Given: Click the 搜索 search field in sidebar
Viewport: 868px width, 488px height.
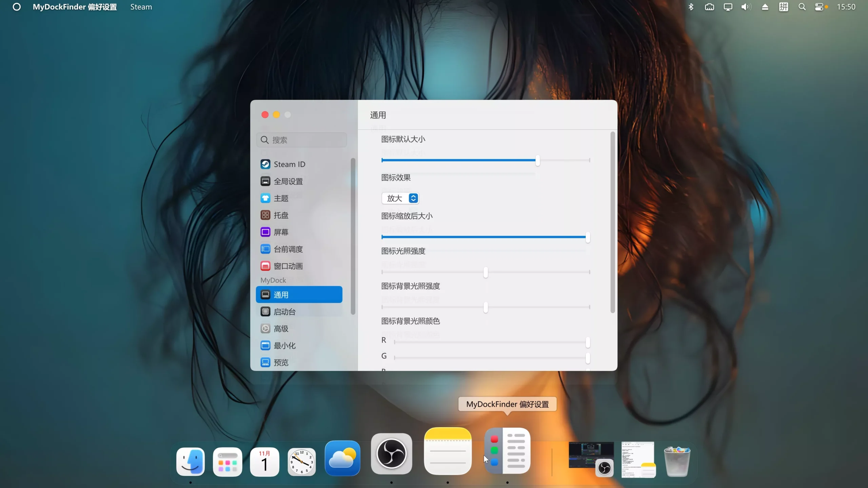Looking at the screenshot, I should click(302, 140).
